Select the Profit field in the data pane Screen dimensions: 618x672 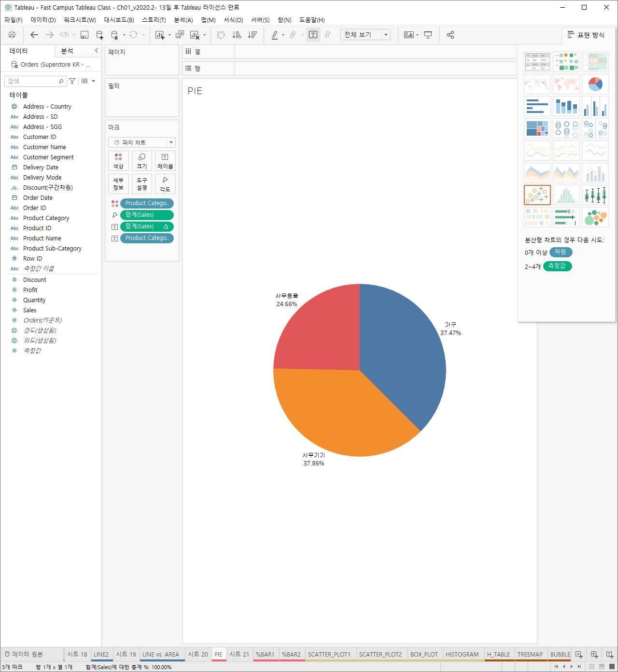(30, 290)
